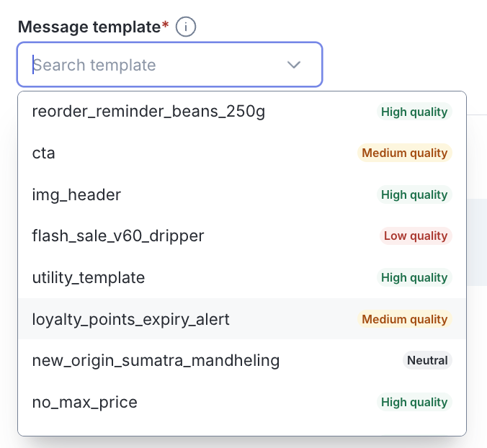Click High quality badge on reorder_reminder_beans_250g
The image size is (487, 448).
pos(414,112)
